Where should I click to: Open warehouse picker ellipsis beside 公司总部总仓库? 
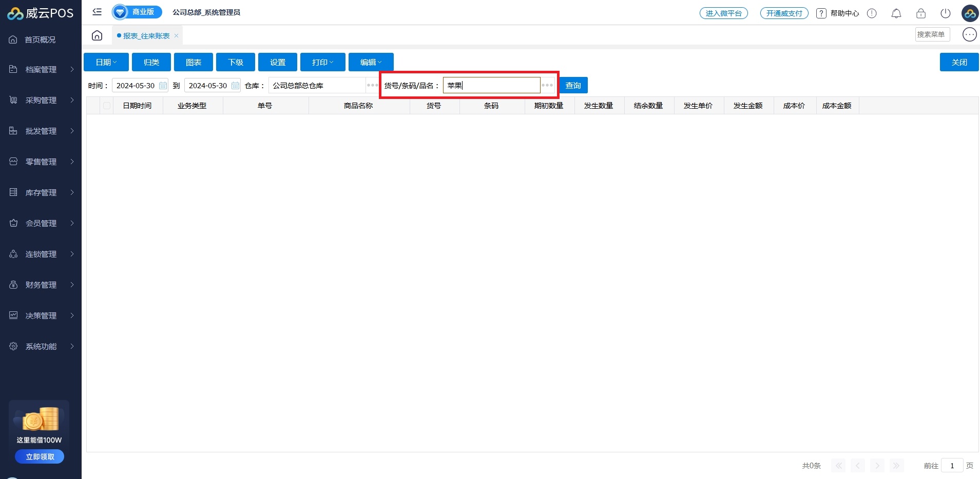372,85
